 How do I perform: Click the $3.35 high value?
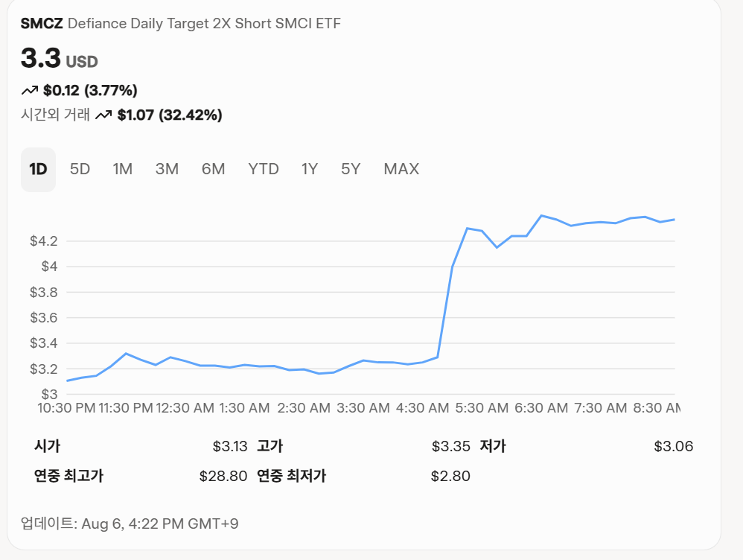(450, 446)
